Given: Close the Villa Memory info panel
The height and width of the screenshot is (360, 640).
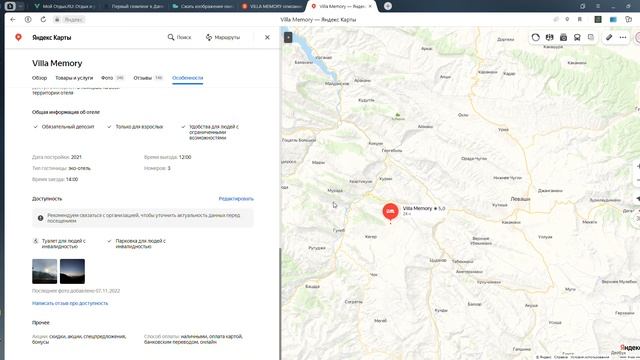Looking at the screenshot, I should (267, 37).
